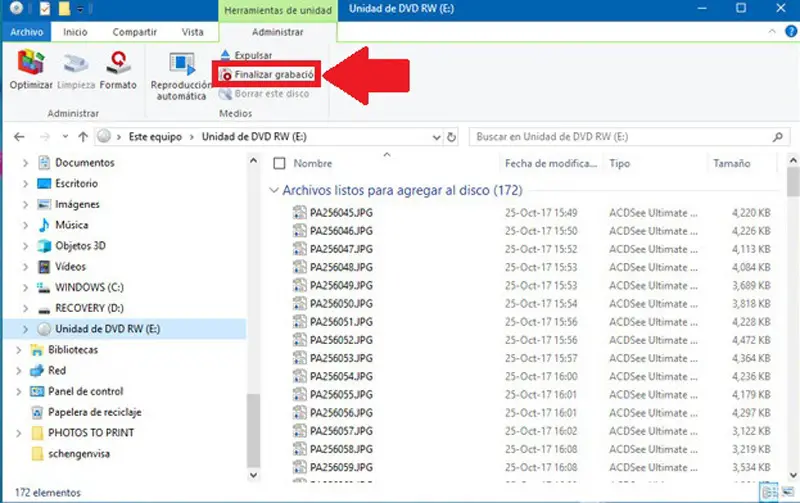Open the help question mark icon

click(791, 32)
